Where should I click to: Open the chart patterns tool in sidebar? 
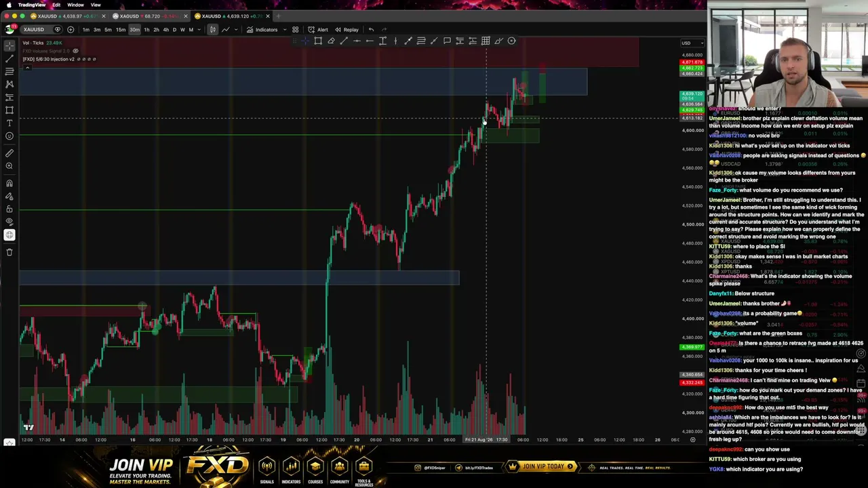[9, 84]
